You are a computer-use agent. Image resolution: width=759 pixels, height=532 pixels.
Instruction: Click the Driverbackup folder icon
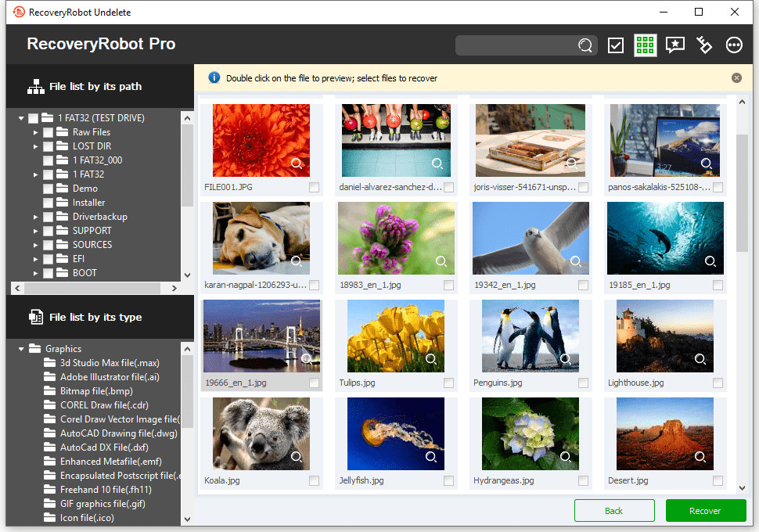62,217
